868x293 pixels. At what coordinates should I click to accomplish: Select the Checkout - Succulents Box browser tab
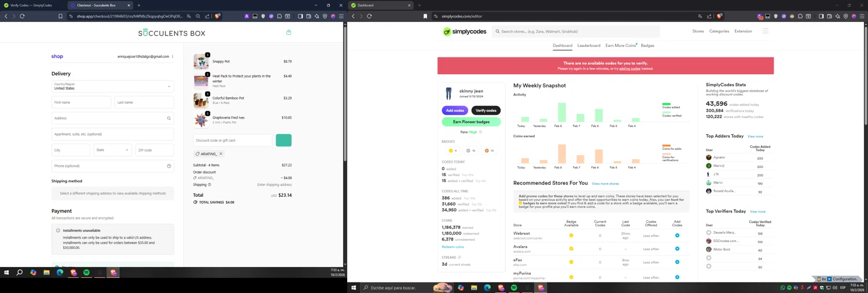(x=99, y=5)
